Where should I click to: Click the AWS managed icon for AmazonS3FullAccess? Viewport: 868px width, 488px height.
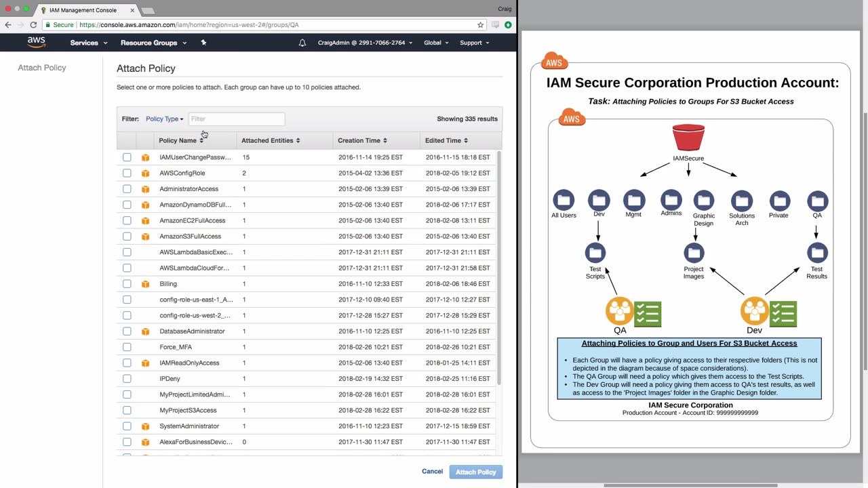(x=145, y=237)
